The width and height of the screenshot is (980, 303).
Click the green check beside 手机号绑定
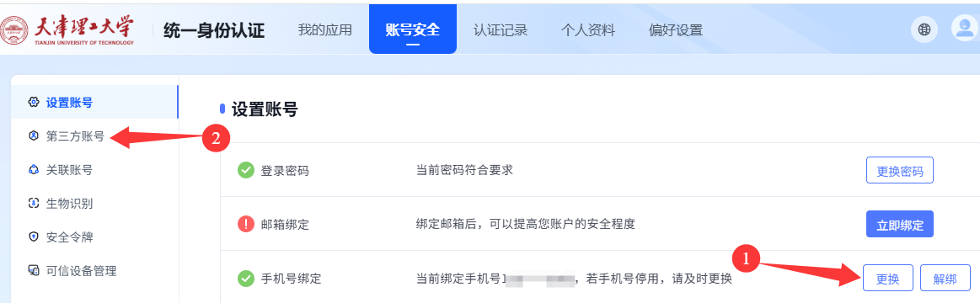[246, 278]
